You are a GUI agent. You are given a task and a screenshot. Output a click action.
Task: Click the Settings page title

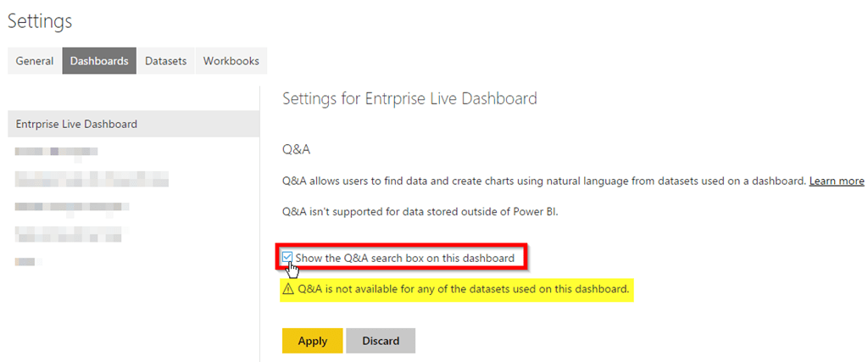(x=40, y=21)
